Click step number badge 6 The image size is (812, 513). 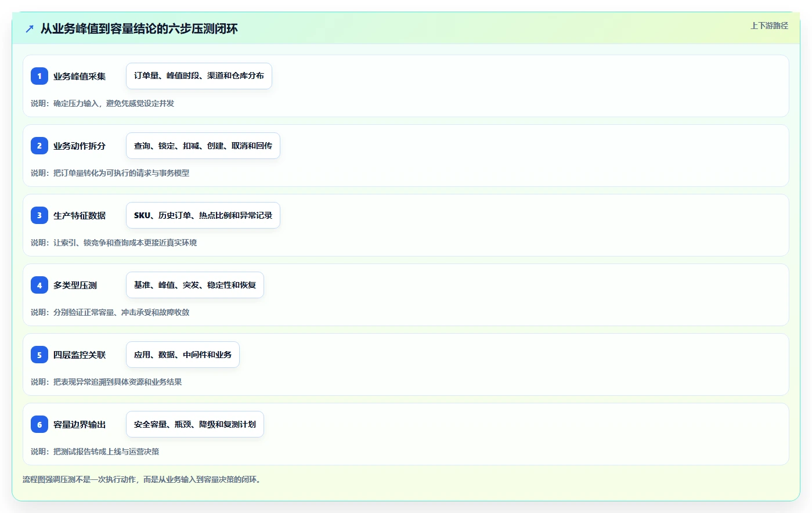(x=39, y=424)
